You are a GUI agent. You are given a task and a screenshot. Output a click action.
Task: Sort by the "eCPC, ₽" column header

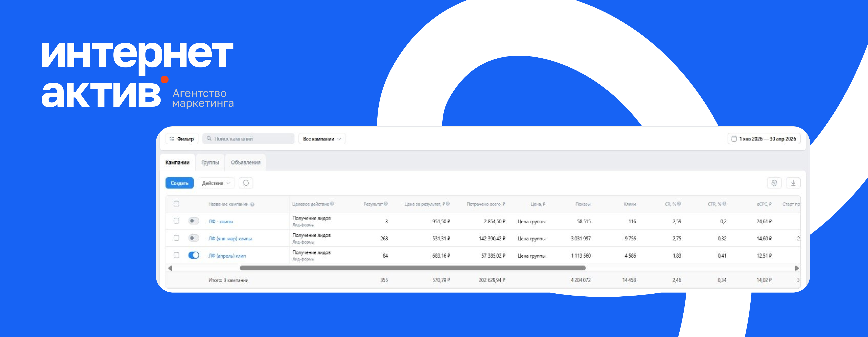(x=764, y=204)
